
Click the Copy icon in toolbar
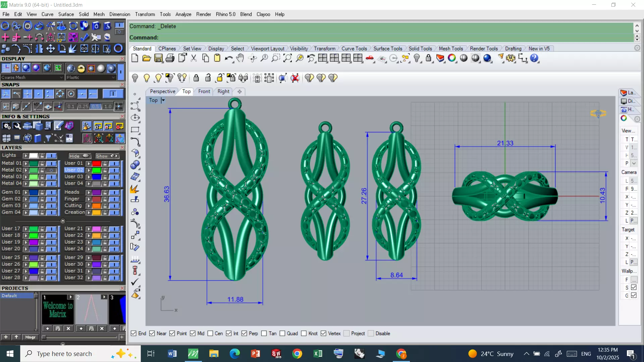(205, 58)
